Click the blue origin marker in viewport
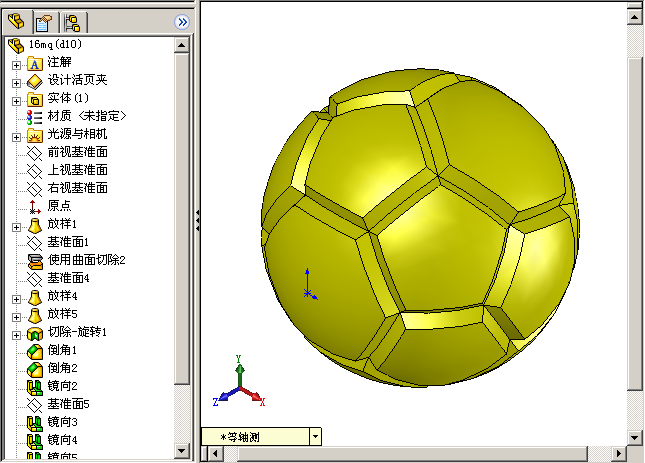This screenshot has width=645, height=463. [x=309, y=284]
